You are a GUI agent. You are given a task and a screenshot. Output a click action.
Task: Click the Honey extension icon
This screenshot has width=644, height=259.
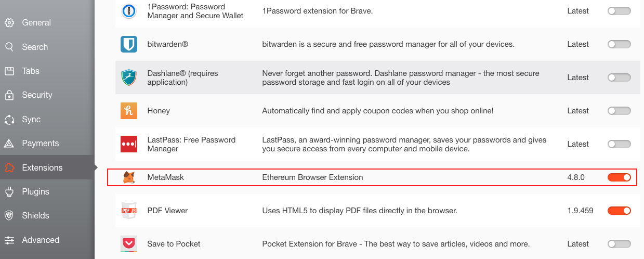coord(128,111)
